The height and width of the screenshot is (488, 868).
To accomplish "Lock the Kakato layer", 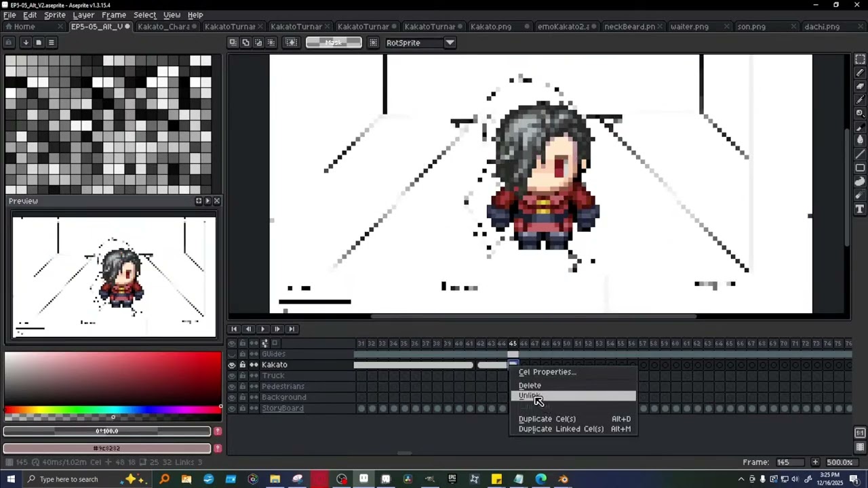I will 243,365.
